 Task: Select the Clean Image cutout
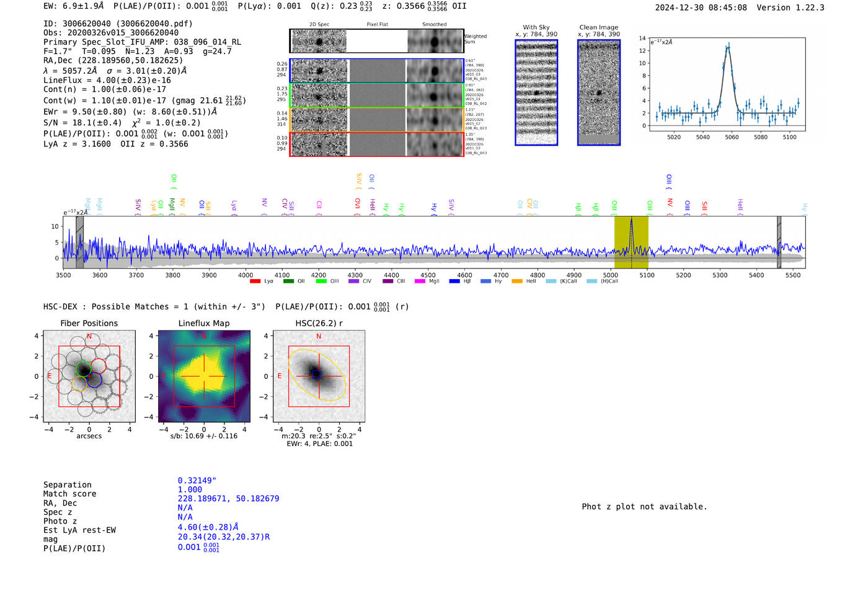(599, 92)
